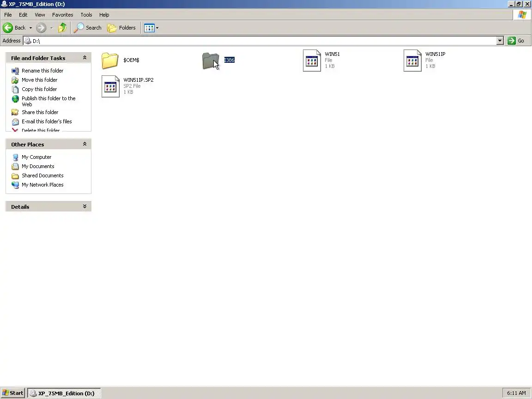Click the grayed Forward arrow icon
The height and width of the screenshot is (399, 532).
pyautogui.click(x=41, y=28)
